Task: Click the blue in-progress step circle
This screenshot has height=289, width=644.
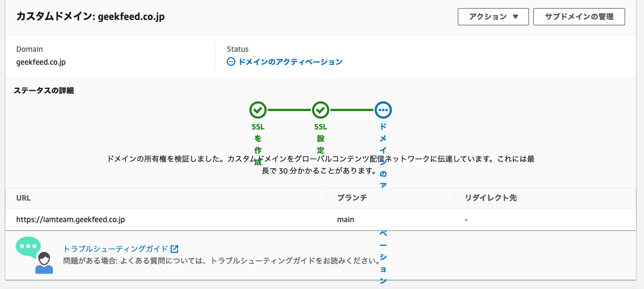Action: pyautogui.click(x=383, y=110)
